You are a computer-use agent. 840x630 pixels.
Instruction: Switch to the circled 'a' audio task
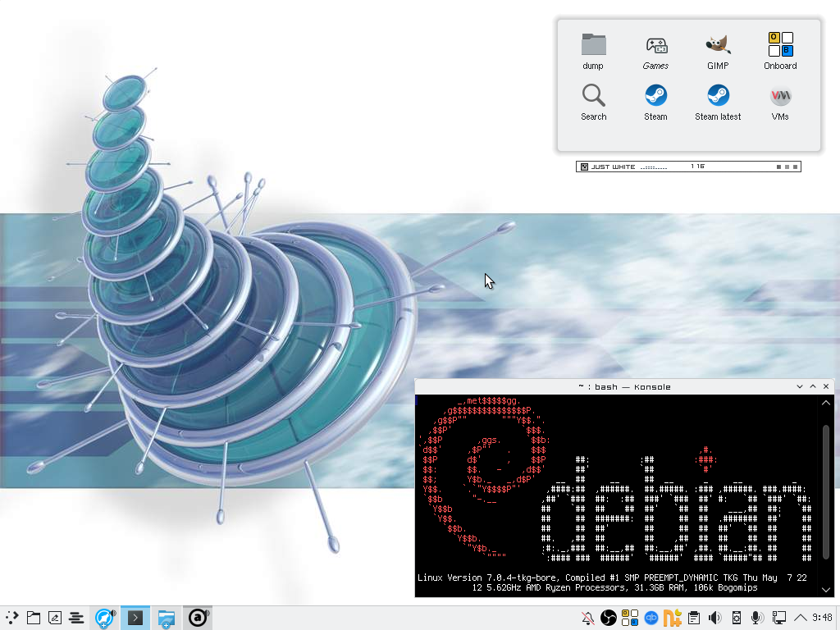click(197, 618)
